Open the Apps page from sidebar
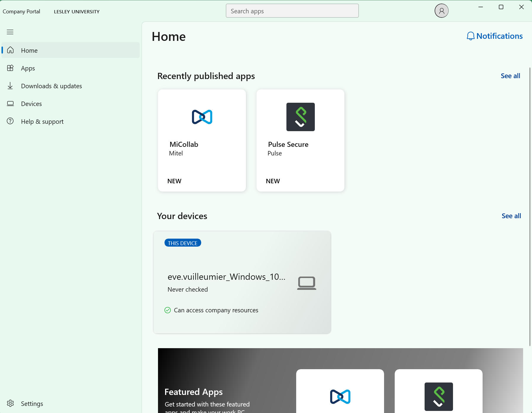 (x=70, y=68)
